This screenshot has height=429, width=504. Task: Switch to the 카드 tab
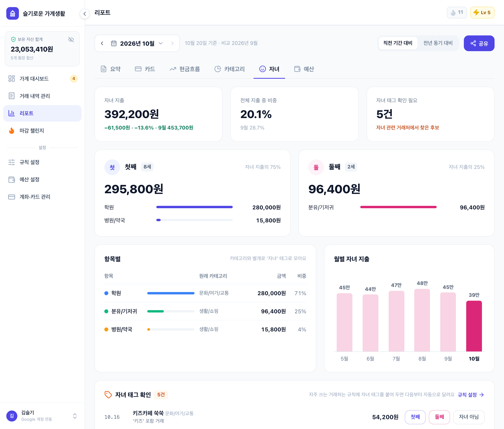(145, 69)
